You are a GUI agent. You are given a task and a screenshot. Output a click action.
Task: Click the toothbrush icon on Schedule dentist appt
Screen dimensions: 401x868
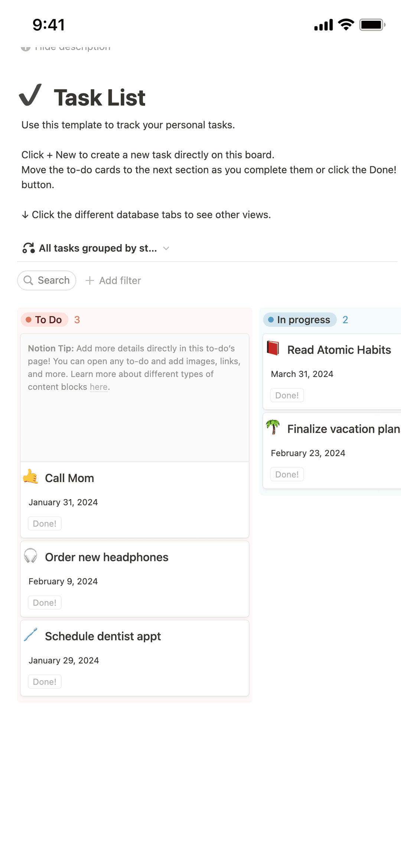[x=31, y=635]
